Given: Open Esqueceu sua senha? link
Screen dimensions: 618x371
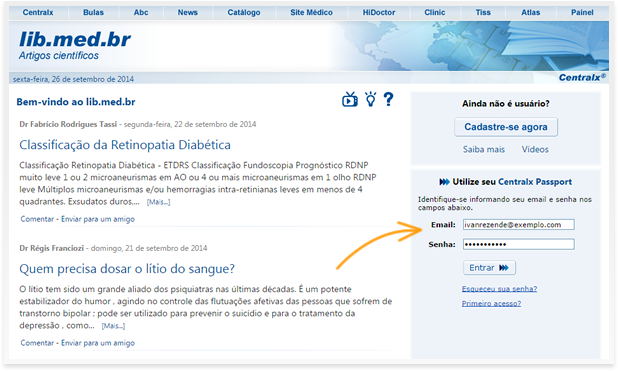Looking at the screenshot, I should [x=499, y=289].
